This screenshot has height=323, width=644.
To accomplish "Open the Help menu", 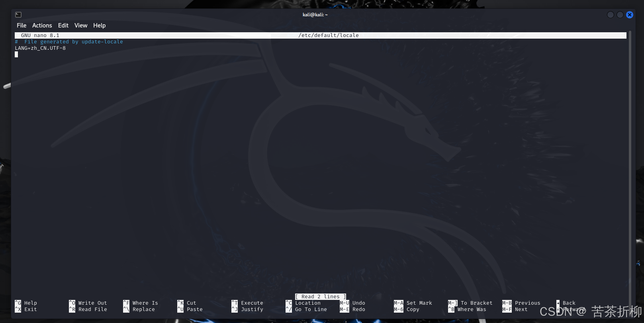I will coord(100,25).
